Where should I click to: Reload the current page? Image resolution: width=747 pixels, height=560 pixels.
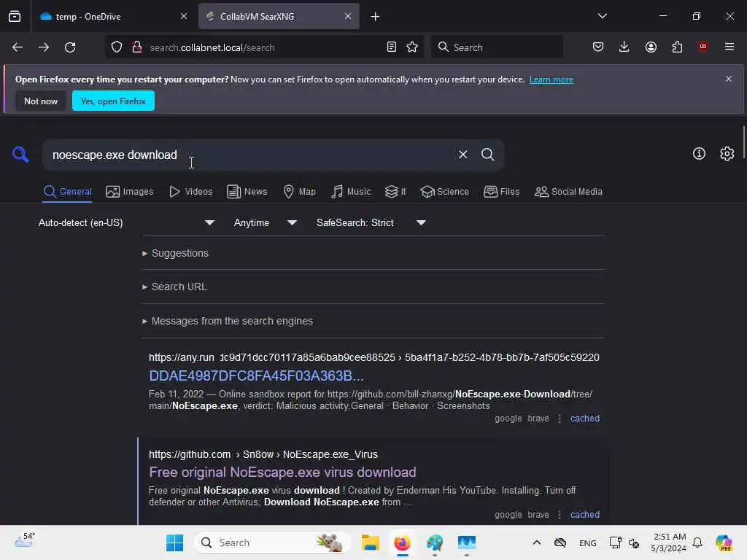(x=70, y=47)
